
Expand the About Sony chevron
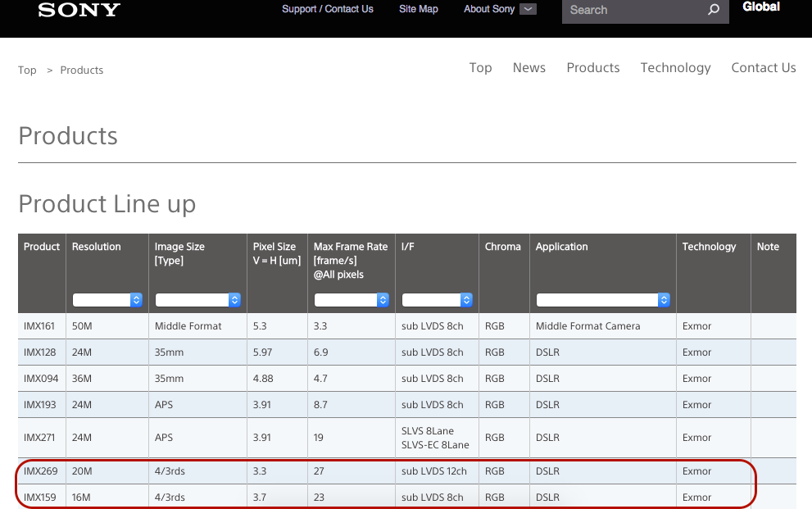(528, 9)
